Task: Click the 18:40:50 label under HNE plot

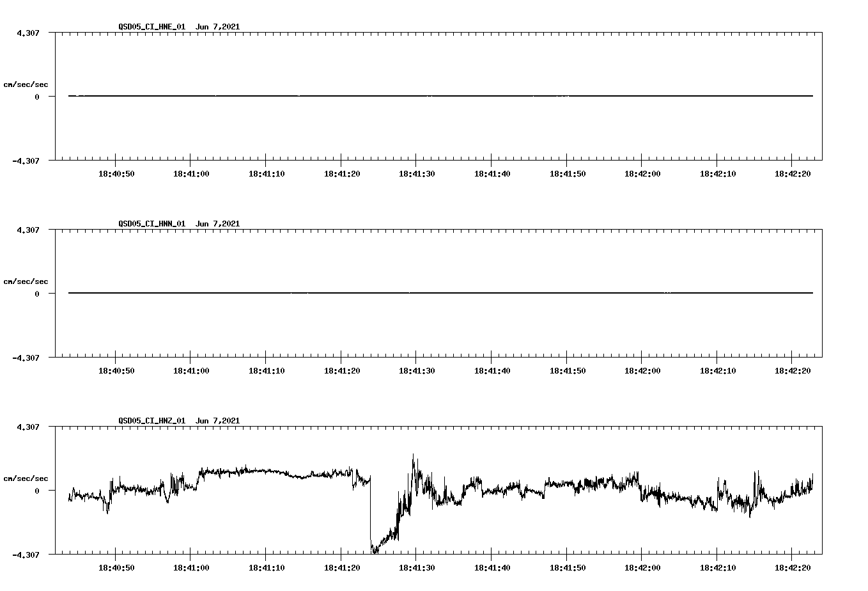Action: tap(116, 174)
